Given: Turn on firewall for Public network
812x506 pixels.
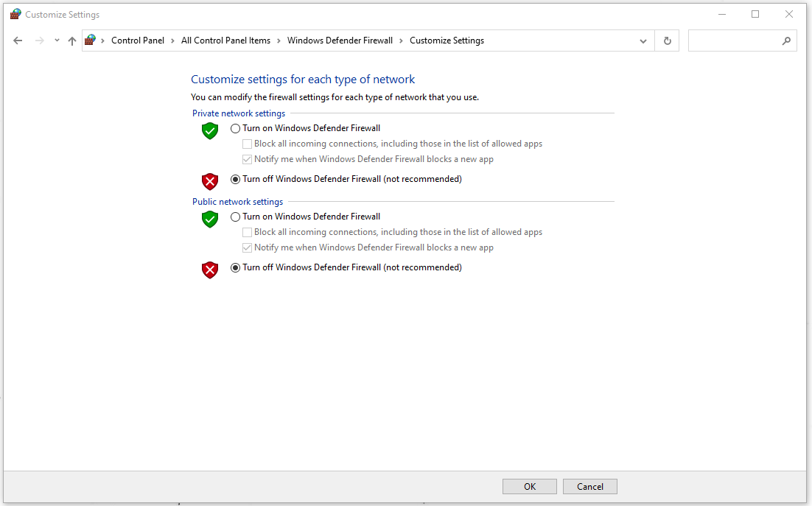Looking at the screenshot, I should point(235,217).
